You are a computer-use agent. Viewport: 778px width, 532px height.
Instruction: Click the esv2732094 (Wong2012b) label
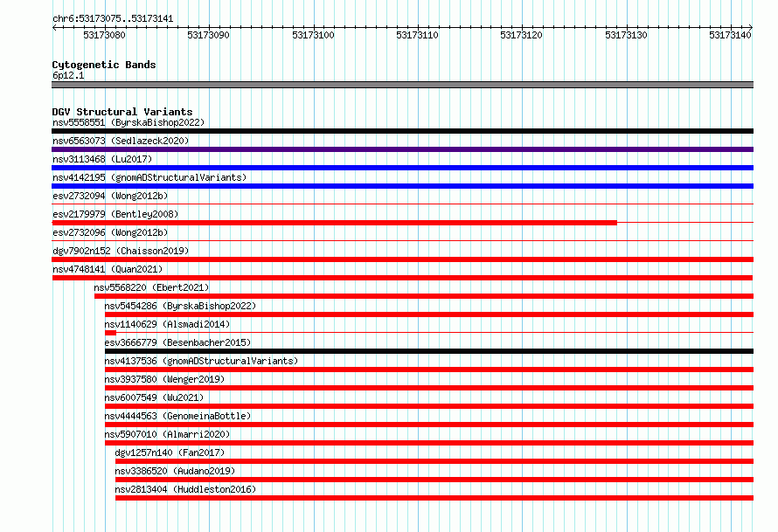[x=110, y=196]
